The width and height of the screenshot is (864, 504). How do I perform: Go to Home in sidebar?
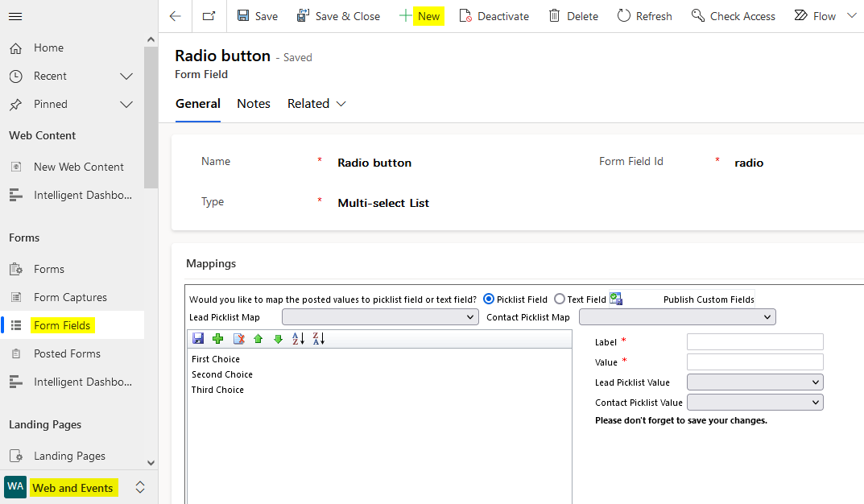(48, 48)
